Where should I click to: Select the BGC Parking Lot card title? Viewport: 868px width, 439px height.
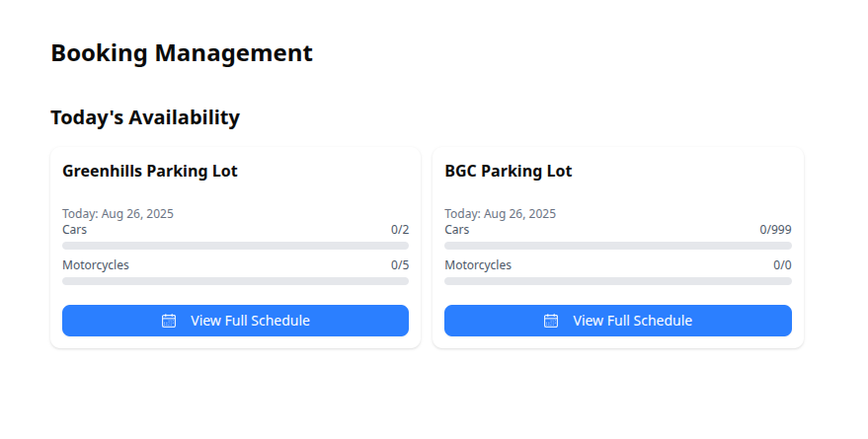[508, 171]
